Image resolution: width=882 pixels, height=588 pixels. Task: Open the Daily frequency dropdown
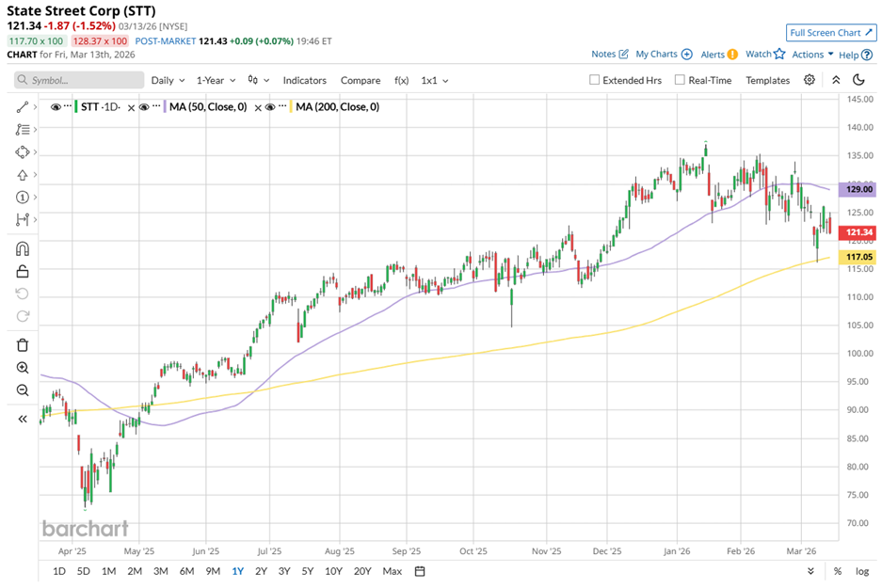pyautogui.click(x=168, y=80)
